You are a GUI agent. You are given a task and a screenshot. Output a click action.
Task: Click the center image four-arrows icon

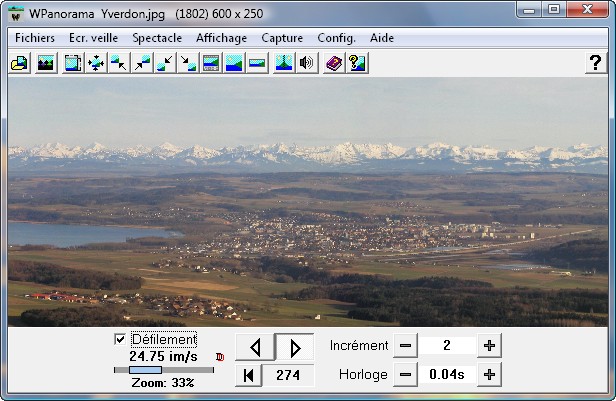[x=96, y=63]
